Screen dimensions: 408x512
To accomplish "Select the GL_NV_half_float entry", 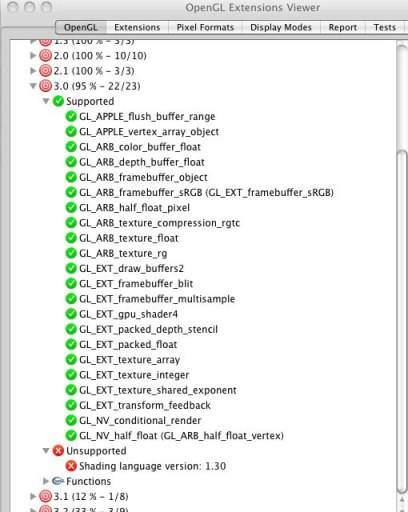I will [181, 436].
